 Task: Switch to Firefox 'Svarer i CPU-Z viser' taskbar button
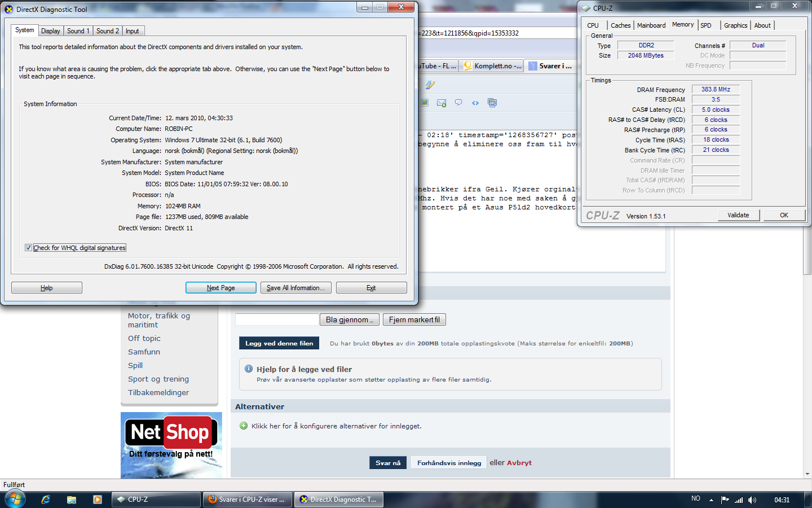(x=247, y=500)
